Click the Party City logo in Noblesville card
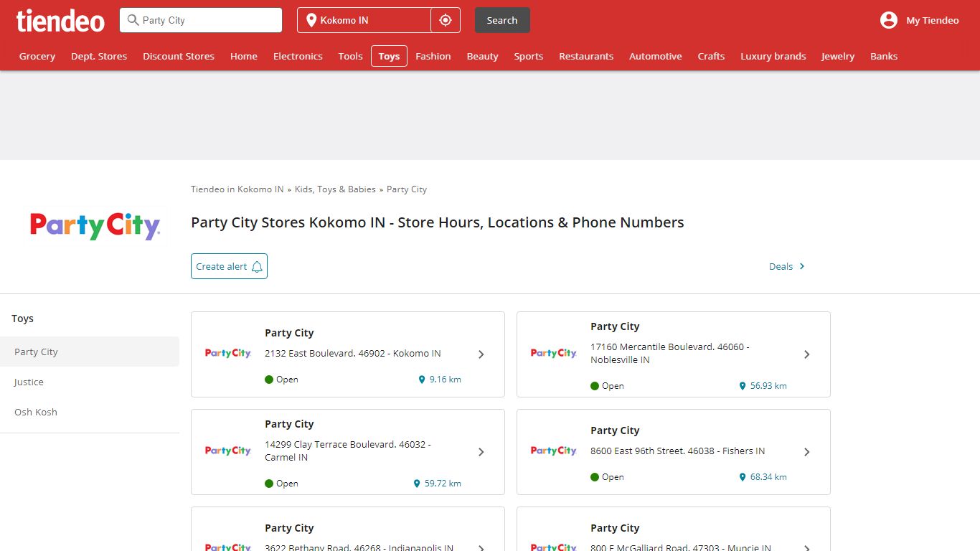 tap(554, 353)
